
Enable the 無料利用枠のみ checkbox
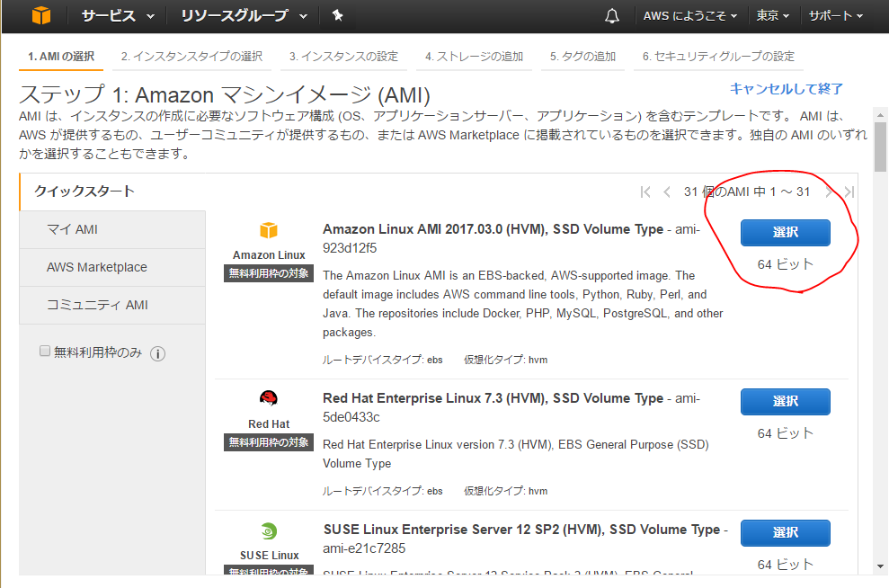45,351
